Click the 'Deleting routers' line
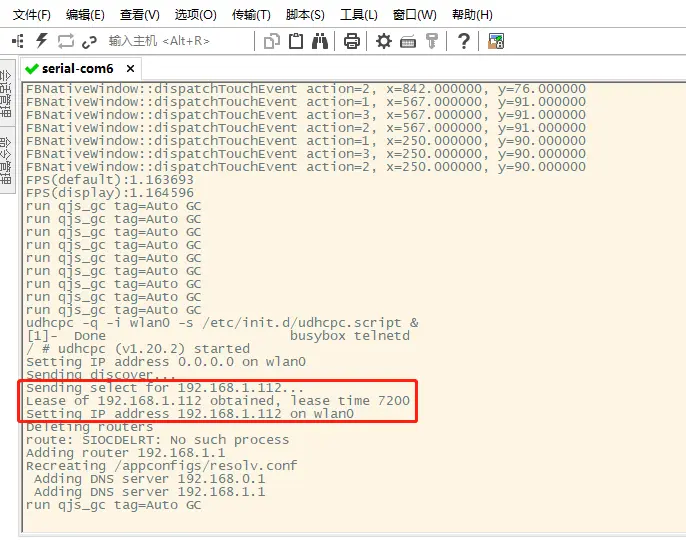 click(x=89, y=427)
